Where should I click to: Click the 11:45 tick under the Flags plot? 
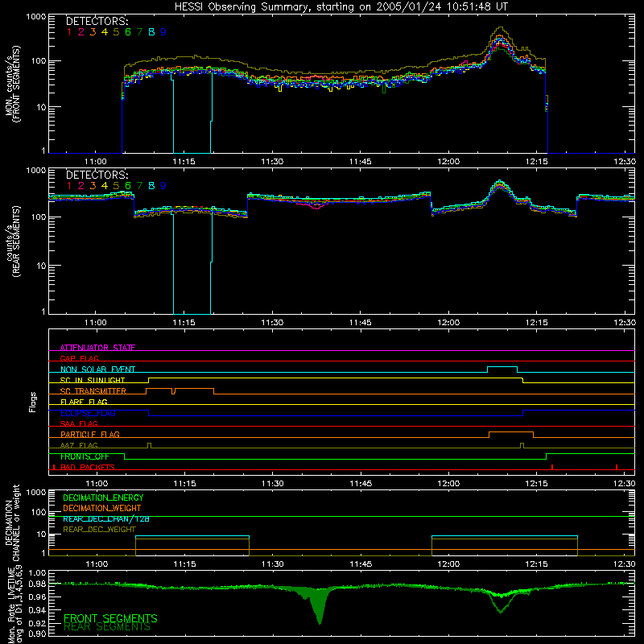click(361, 484)
